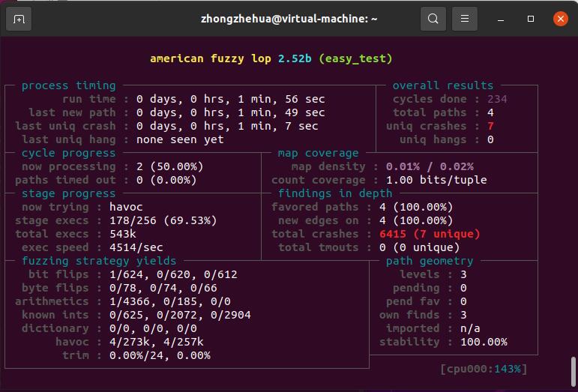This screenshot has width=578, height=392.
Task: Click the 'now trying' value havoc
Action: pyautogui.click(x=126, y=207)
